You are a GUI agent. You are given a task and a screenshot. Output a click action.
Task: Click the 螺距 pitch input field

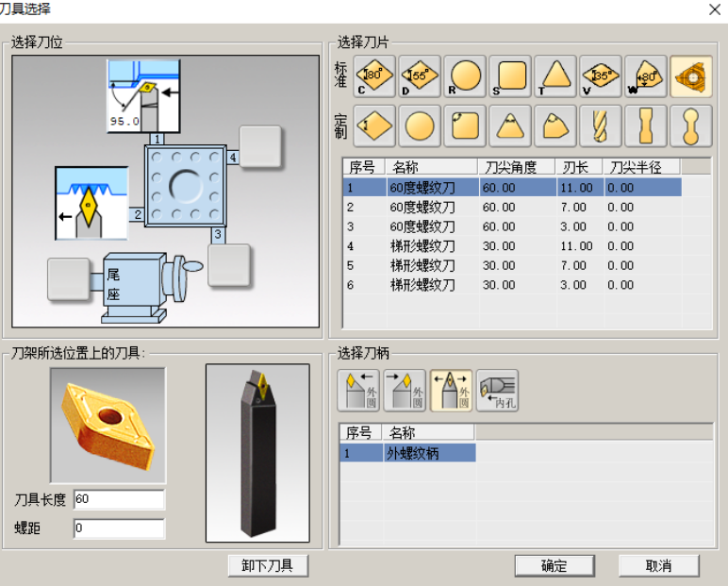click(x=119, y=528)
